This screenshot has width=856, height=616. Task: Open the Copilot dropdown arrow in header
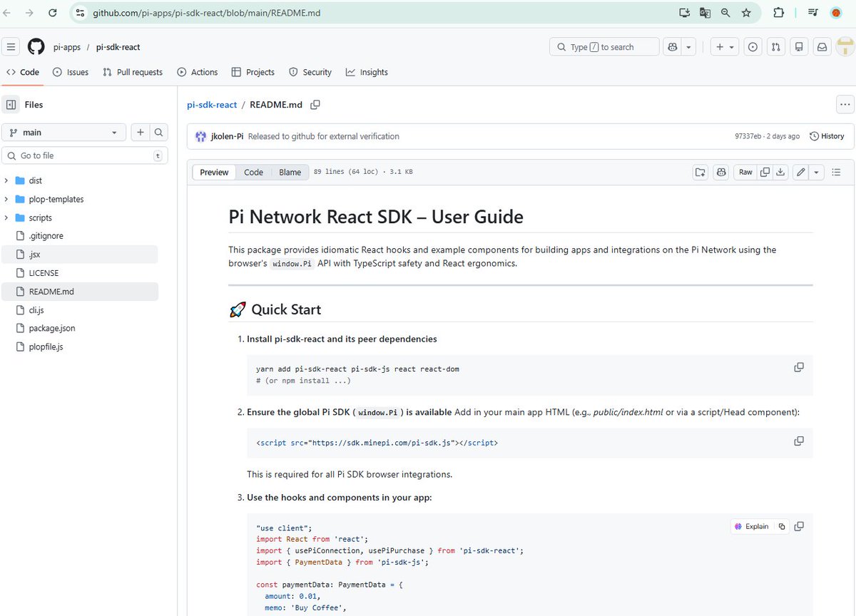(x=688, y=47)
